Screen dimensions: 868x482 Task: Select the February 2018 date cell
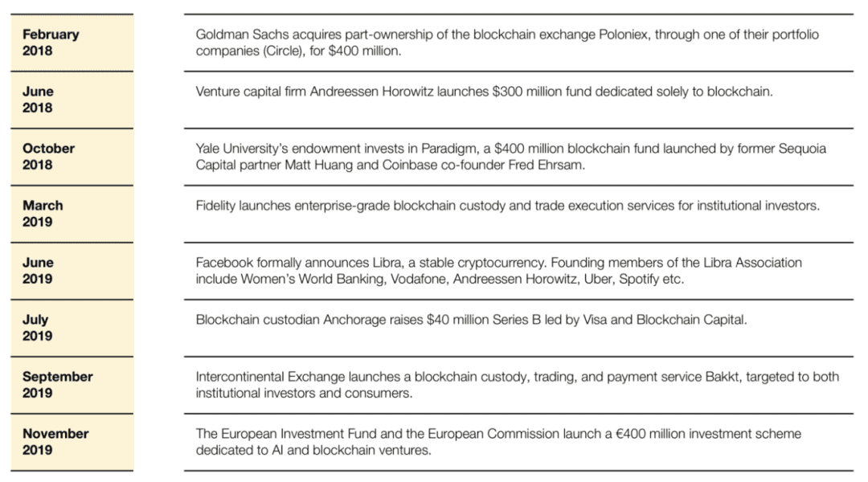[x=72, y=43]
